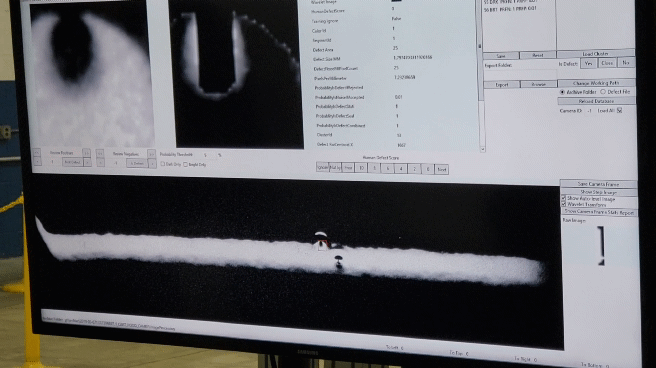Click the Raw Image thumbnail
The width and height of the screenshot is (656, 368).
(601, 246)
